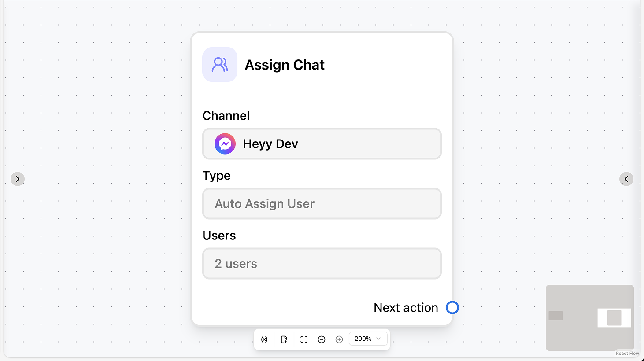Viewport: 644px width, 361px height.
Task: Click the Next action label
Action: tap(405, 307)
